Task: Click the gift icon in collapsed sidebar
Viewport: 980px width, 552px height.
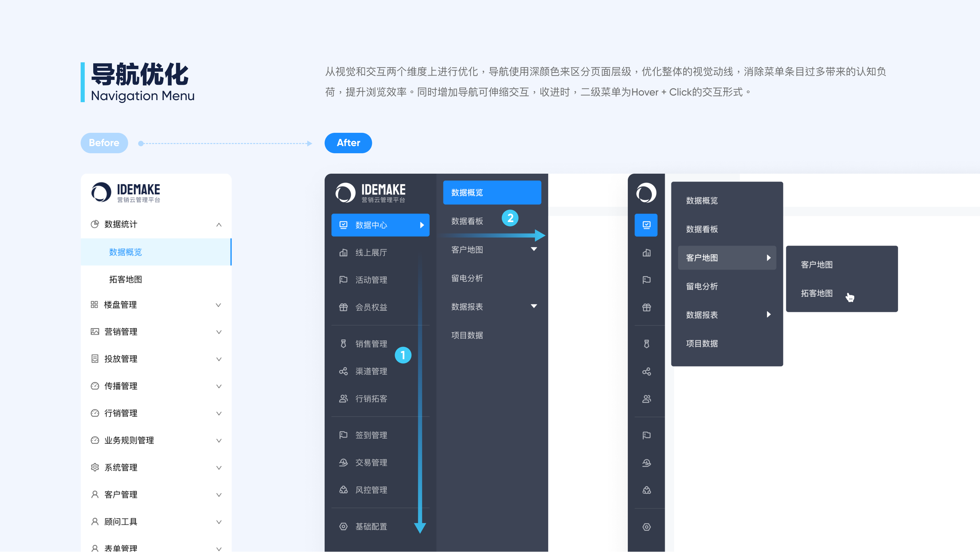Action: click(647, 307)
